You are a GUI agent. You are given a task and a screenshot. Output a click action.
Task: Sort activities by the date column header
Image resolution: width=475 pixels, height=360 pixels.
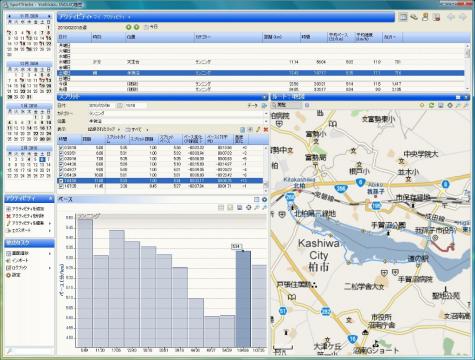tap(74, 37)
